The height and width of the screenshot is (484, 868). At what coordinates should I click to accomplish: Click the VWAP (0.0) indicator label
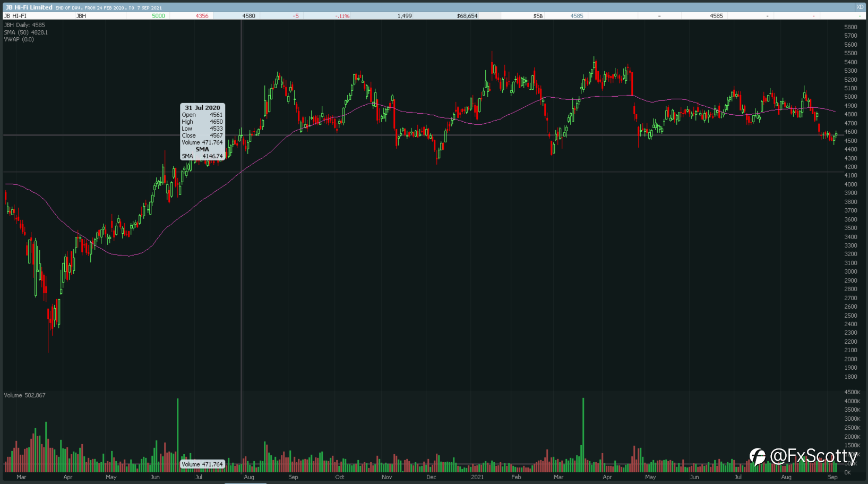(19, 39)
